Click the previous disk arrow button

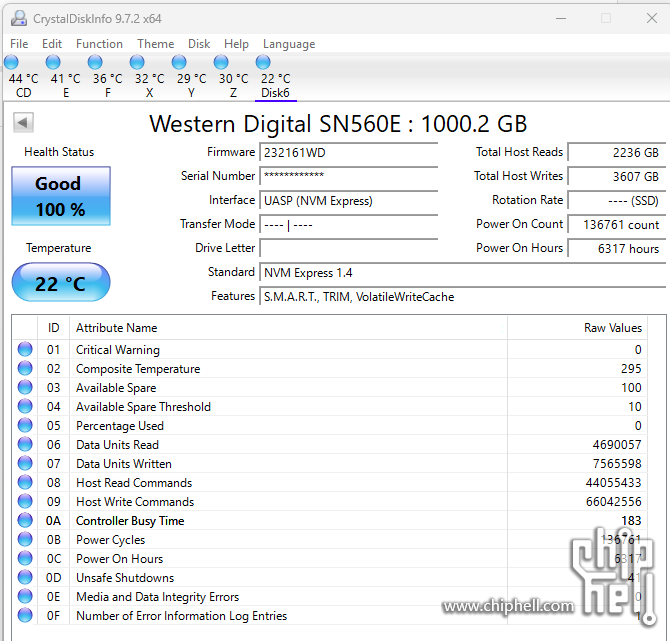pyautogui.click(x=23, y=123)
